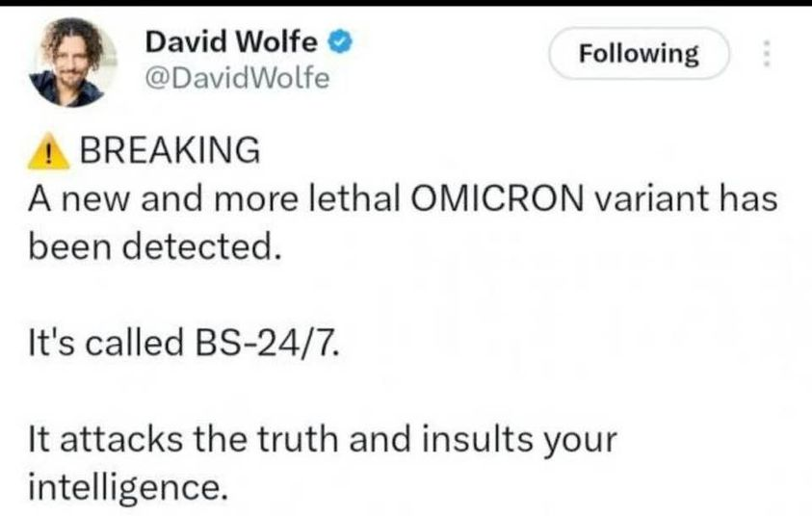Open the three-dot more options menu

tap(767, 52)
